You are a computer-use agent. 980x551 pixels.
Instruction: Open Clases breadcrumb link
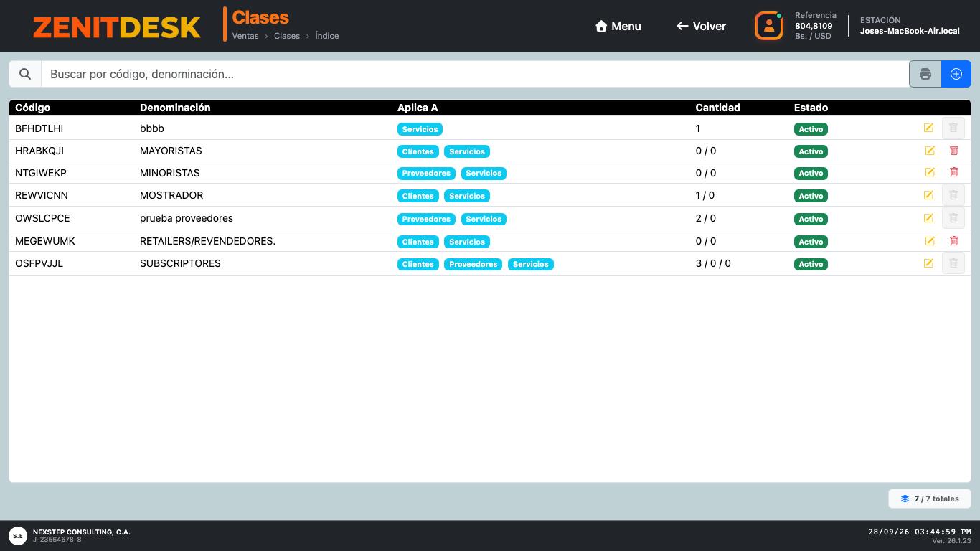point(287,36)
